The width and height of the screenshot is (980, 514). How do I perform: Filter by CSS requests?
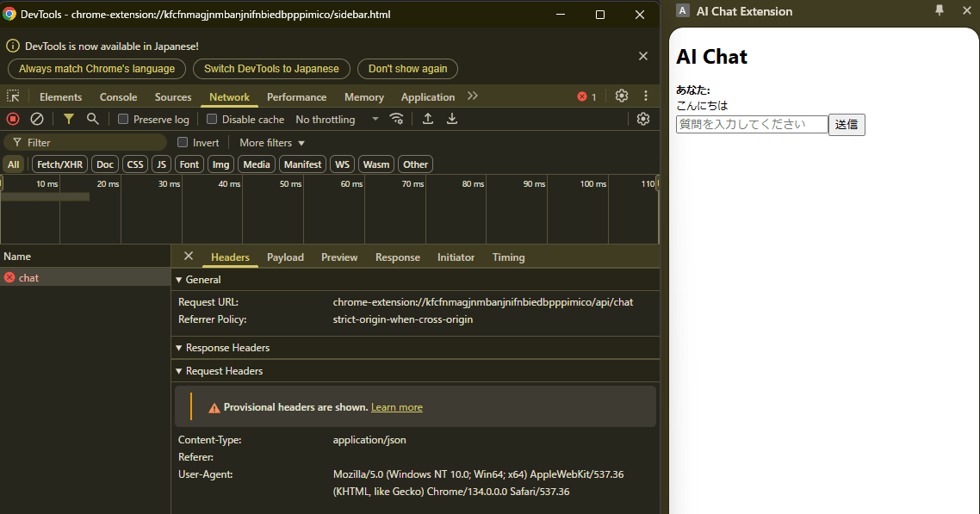(x=135, y=164)
